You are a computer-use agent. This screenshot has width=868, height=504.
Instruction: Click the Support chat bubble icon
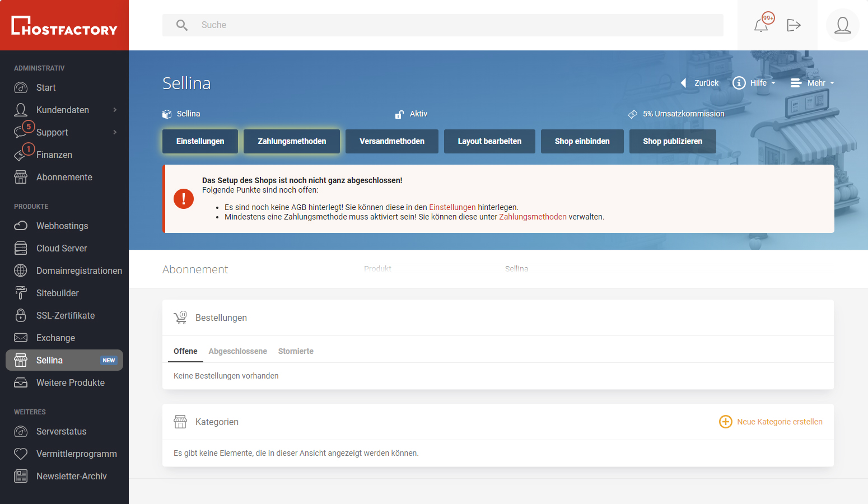click(21, 132)
